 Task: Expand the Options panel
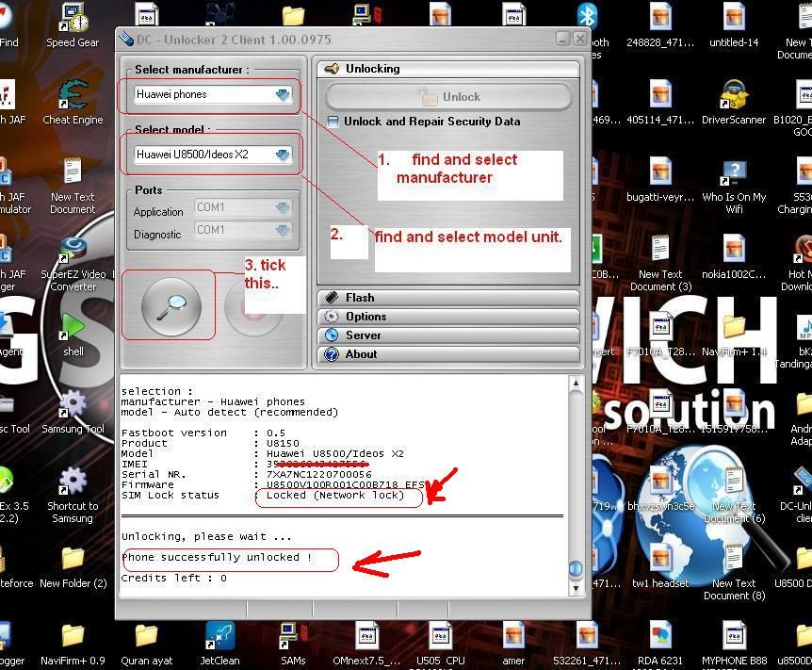click(x=448, y=317)
